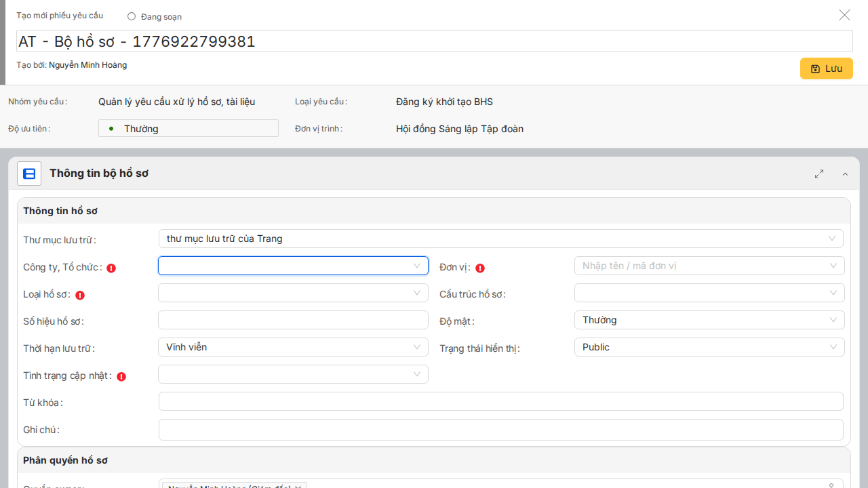
Task: Close the request creation dialog
Action: (x=844, y=15)
